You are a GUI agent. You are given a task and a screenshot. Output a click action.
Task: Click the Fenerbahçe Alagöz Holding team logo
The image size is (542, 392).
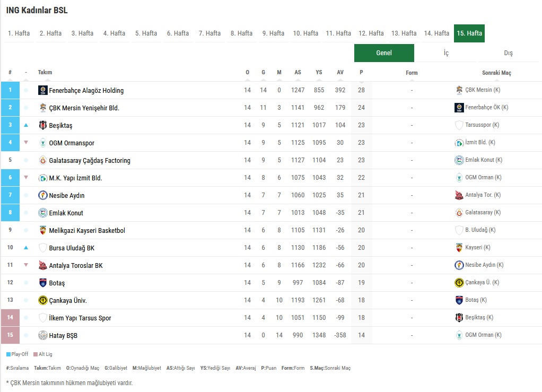tap(43, 90)
